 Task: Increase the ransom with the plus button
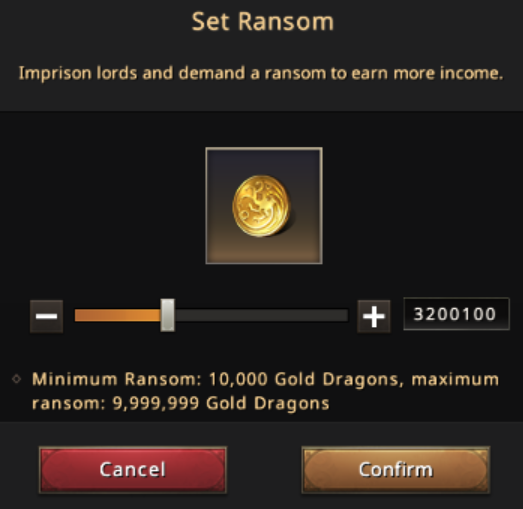(374, 316)
